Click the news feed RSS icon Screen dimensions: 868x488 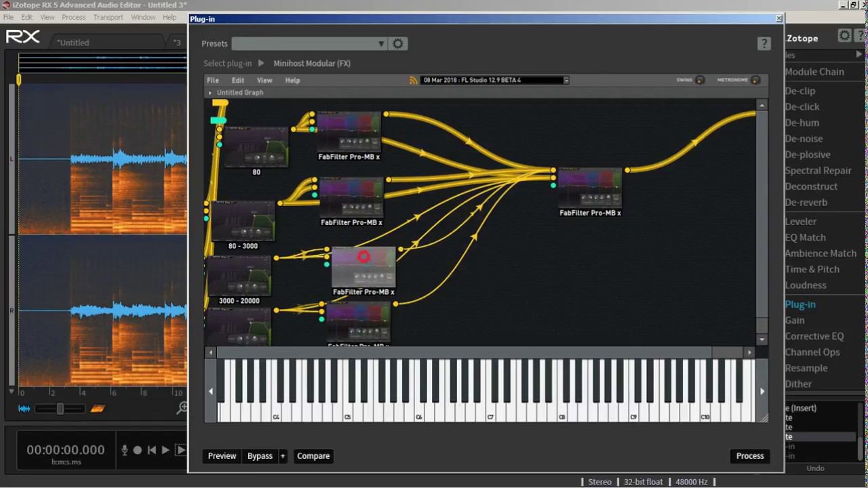tap(413, 80)
